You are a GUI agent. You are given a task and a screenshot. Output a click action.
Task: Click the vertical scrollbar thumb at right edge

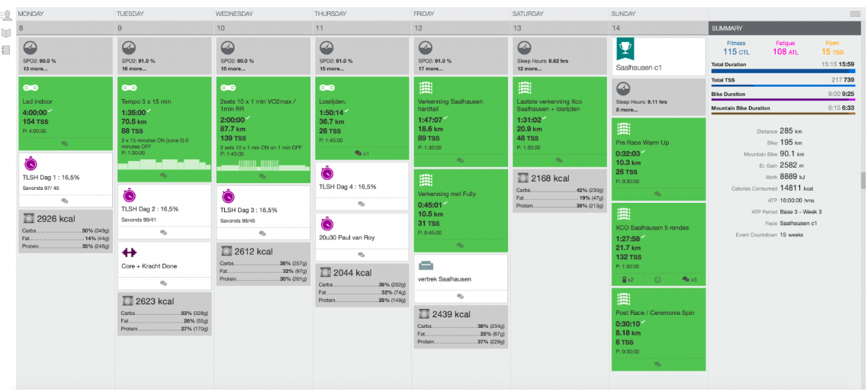click(x=863, y=180)
